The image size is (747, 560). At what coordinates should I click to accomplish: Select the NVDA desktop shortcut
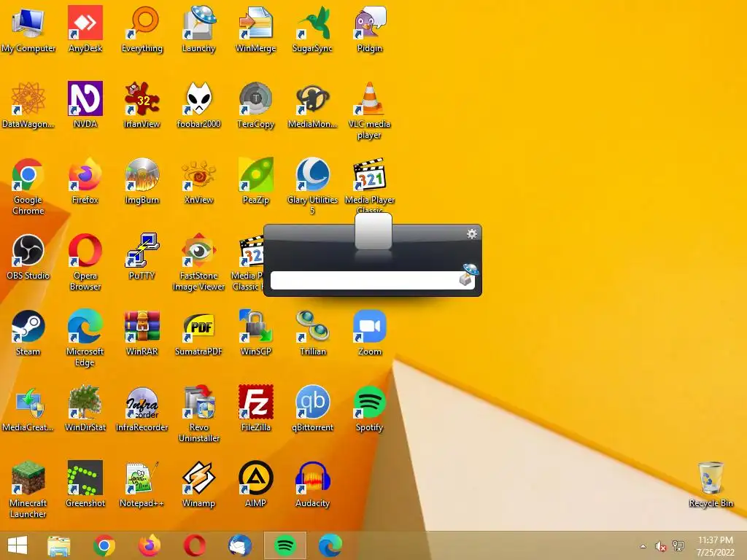pos(85,105)
